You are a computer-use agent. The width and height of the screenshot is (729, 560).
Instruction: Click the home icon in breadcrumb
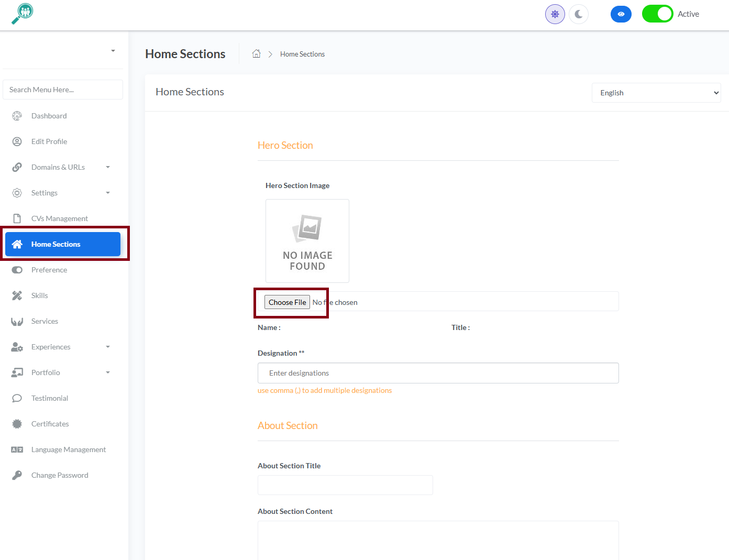click(x=257, y=54)
